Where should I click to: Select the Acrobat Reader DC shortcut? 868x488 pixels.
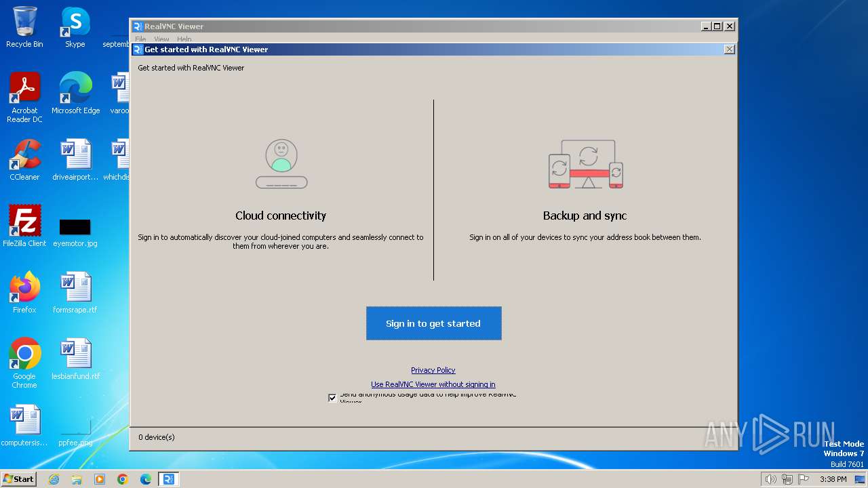pyautogui.click(x=24, y=98)
